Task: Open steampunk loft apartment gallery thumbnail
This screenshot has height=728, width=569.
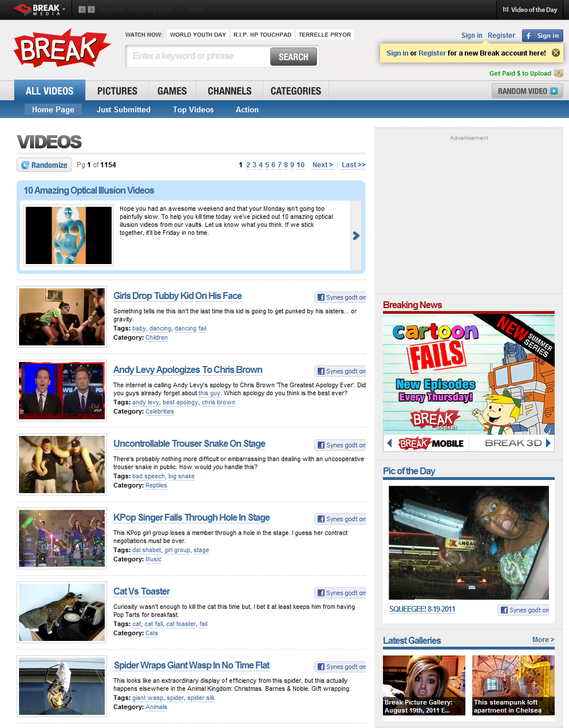Action: pyautogui.click(x=513, y=685)
